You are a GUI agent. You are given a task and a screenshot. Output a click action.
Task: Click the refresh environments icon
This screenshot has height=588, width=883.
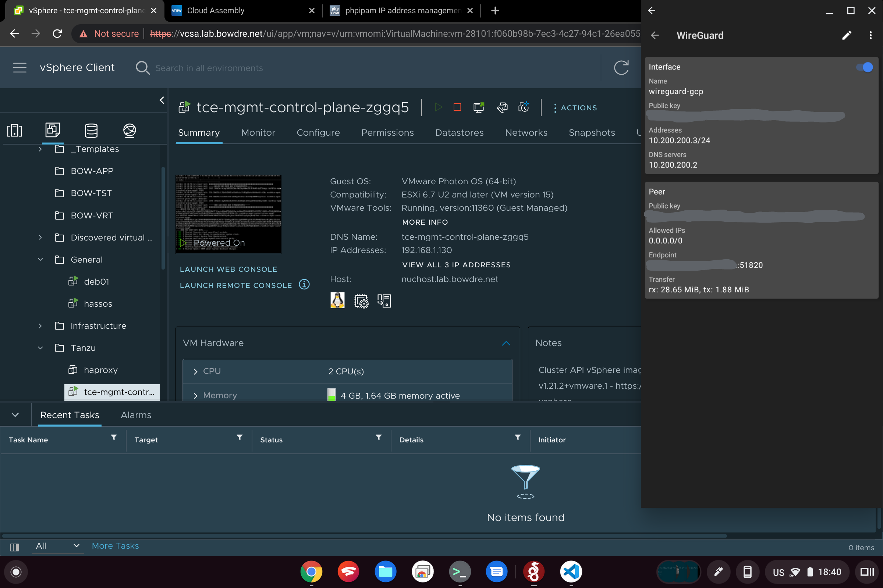pyautogui.click(x=622, y=68)
